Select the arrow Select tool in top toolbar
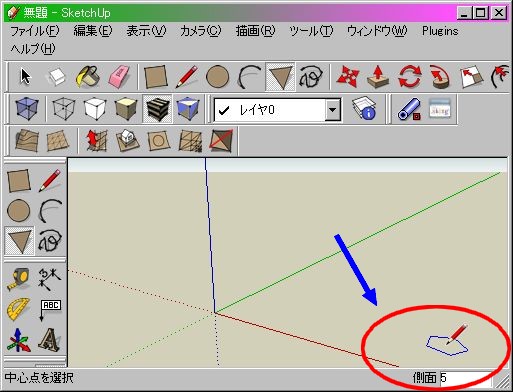 [26, 77]
